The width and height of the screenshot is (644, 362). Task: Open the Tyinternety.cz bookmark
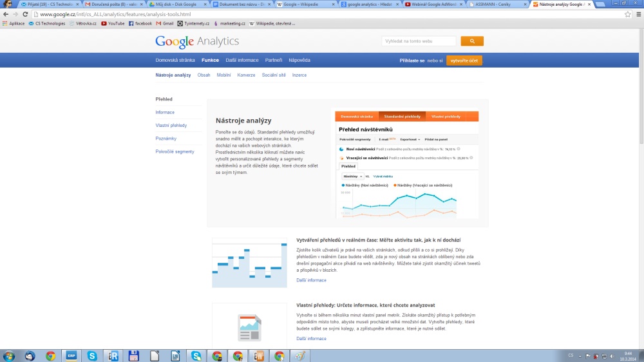193,23
